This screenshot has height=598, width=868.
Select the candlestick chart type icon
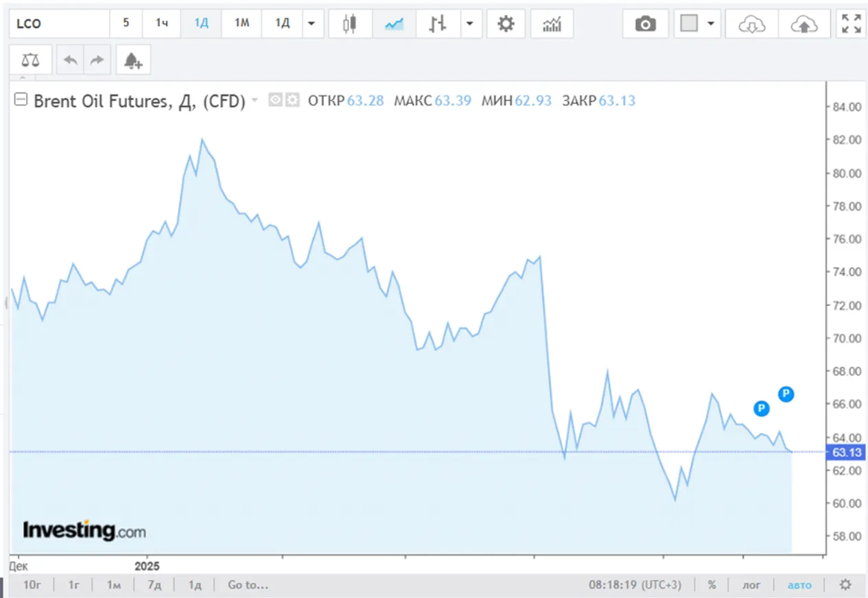[350, 24]
